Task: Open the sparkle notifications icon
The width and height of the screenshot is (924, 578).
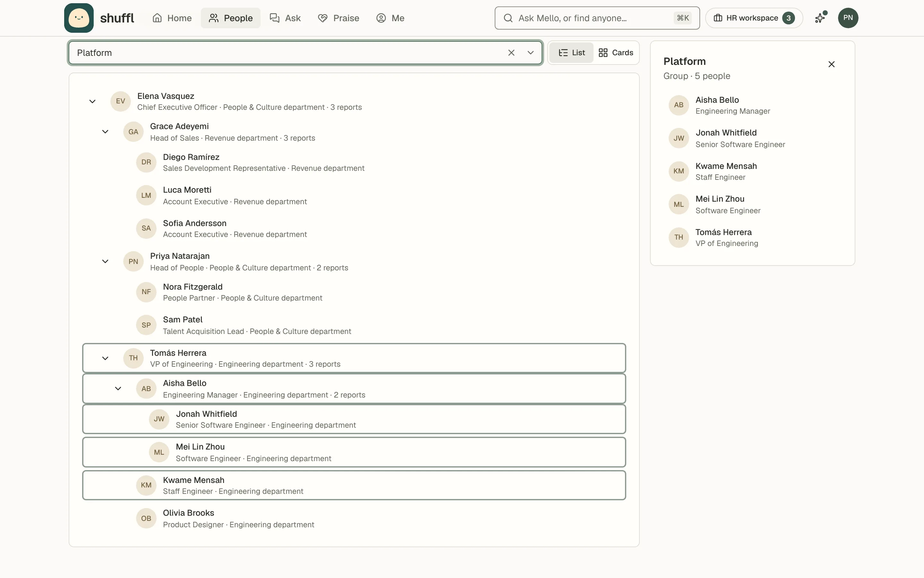Action: [820, 18]
